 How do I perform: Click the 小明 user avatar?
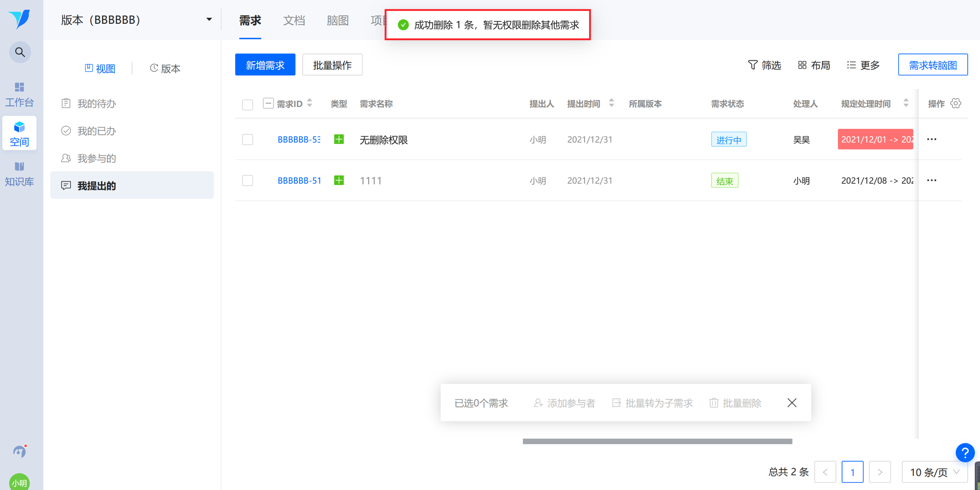(x=19, y=482)
